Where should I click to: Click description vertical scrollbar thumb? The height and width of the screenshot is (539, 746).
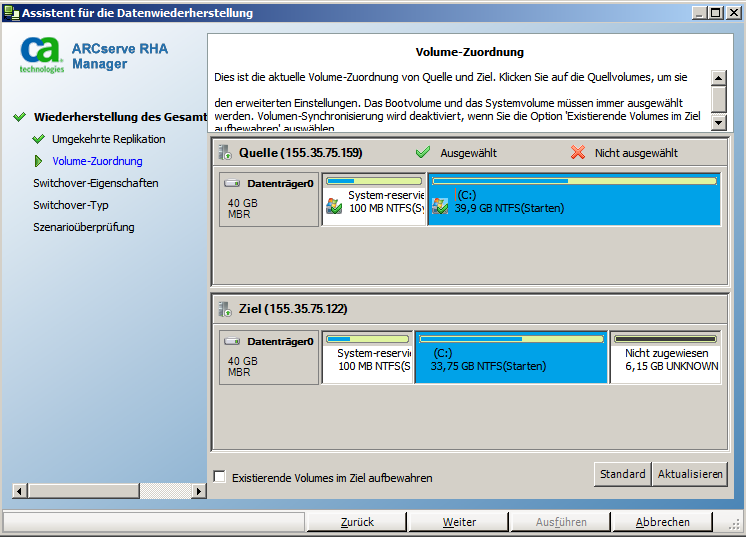pyautogui.click(x=718, y=98)
